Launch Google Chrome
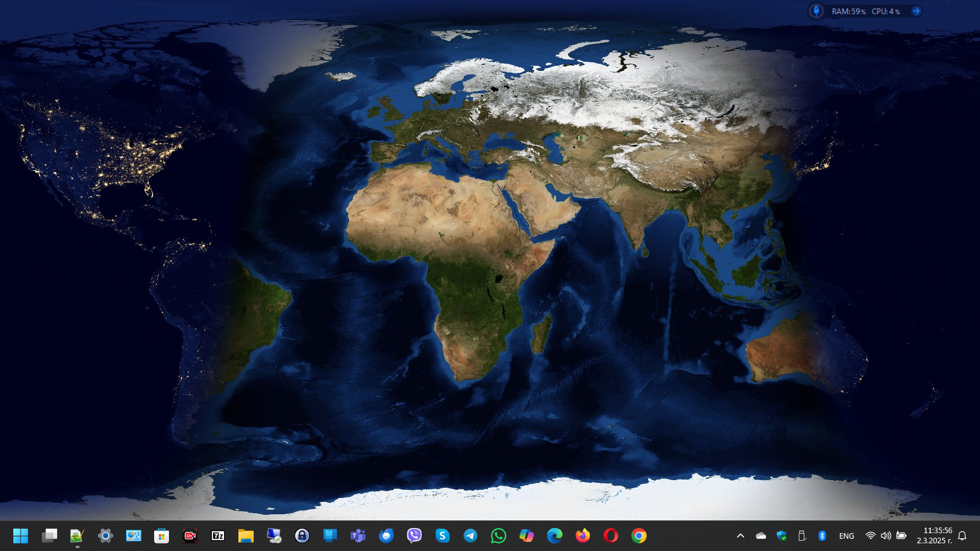This screenshot has width=980, height=551. (639, 536)
